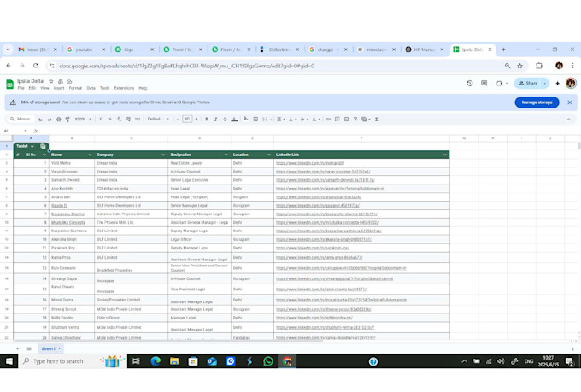The image size is (581, 392).
Task: Insert a chart using toolbar icon
Action: (x=346, y=120)
